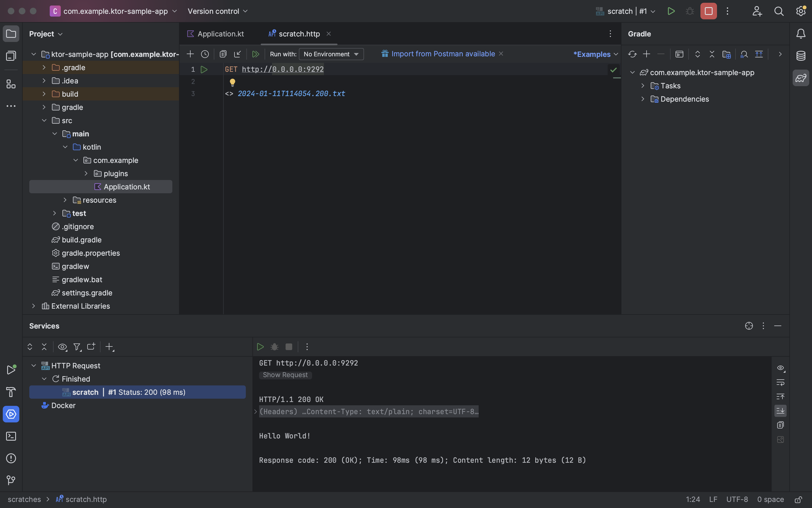Open the No Environment dropdown
The width and height of the screenshot is (812, 508).
pos(331,54)
